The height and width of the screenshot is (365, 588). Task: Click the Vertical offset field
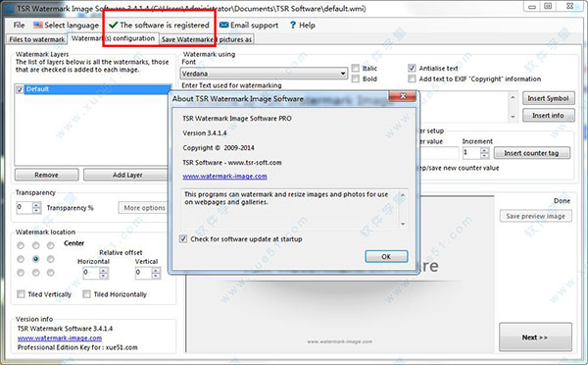click(143, 273)
